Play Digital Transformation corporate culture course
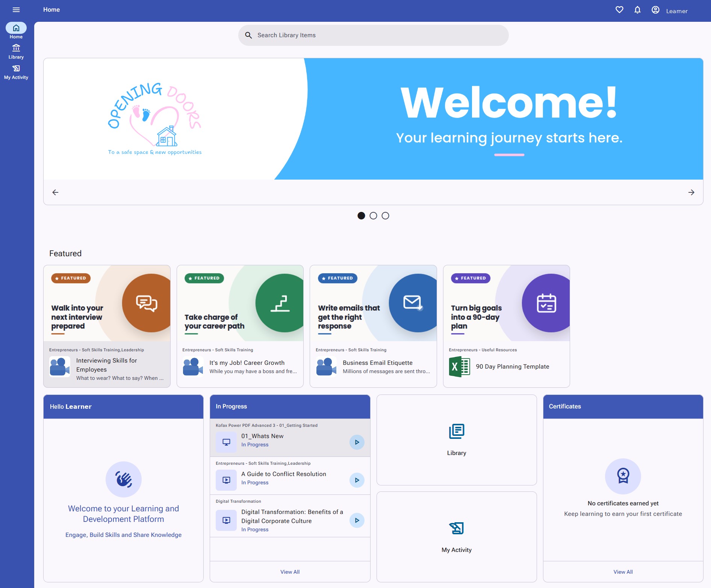711x588 pixels. (x=357, y=520)
